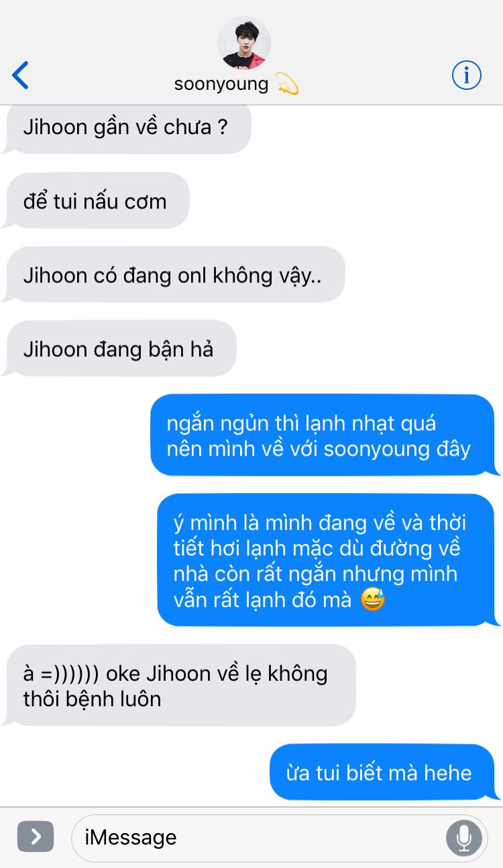This screenshot has height=868, width=503.
Task: Select message 'Jihoon gần về chưa ?'
Action: coord(126,127)
